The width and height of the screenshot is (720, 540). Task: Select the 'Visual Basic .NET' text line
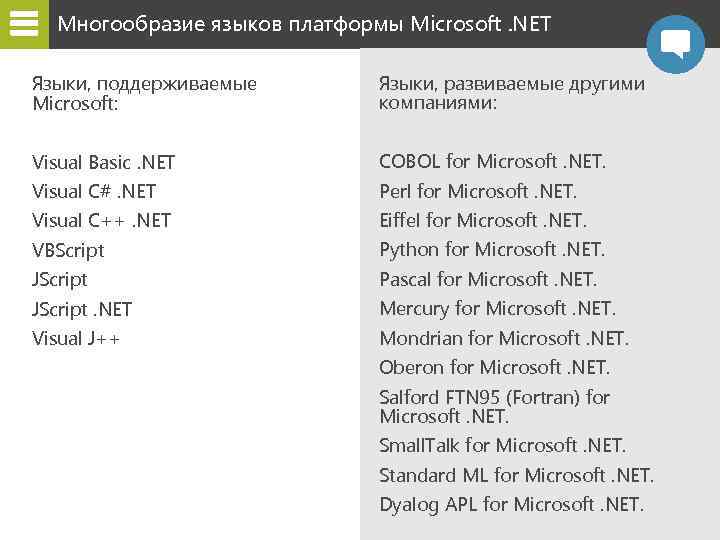click(x=103, y=162)
